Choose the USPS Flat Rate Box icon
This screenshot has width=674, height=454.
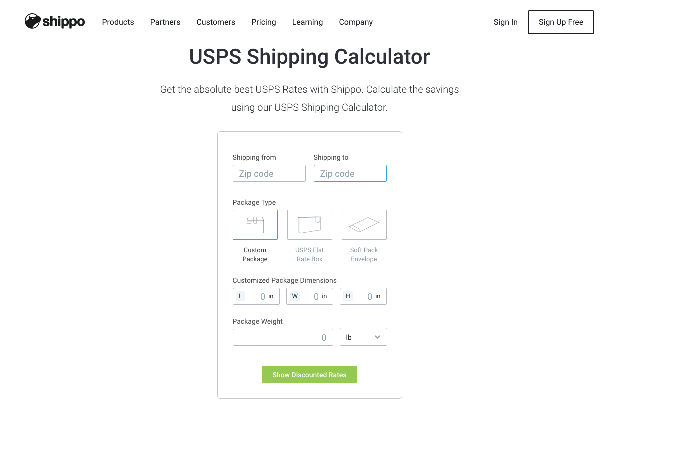pos(309,225)
